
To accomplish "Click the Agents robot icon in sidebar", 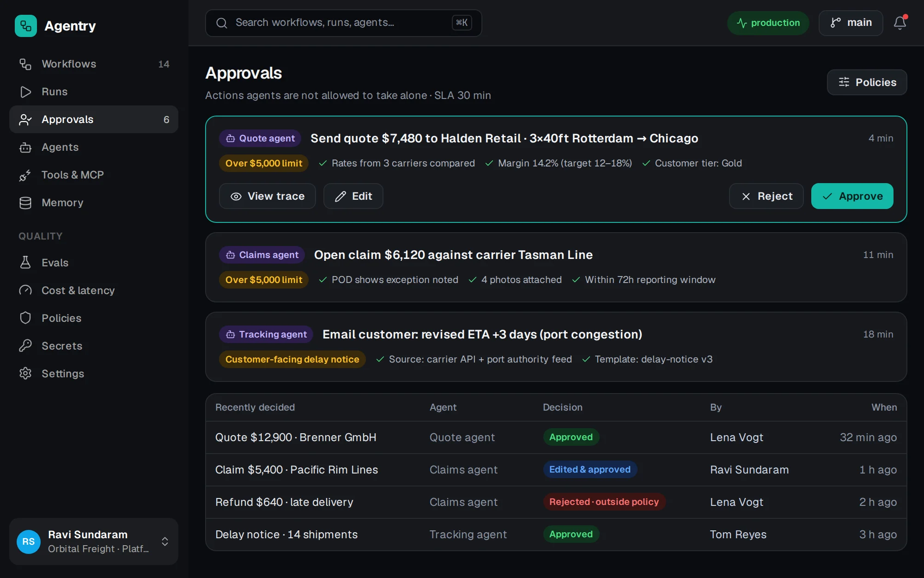I will point(25,147).
